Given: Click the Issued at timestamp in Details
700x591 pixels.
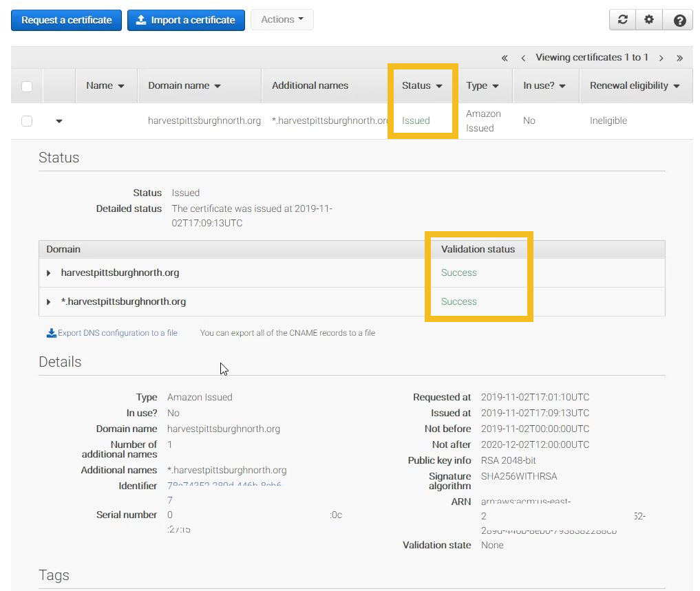Looking at the screenshot, I should (x=535, y=413).
